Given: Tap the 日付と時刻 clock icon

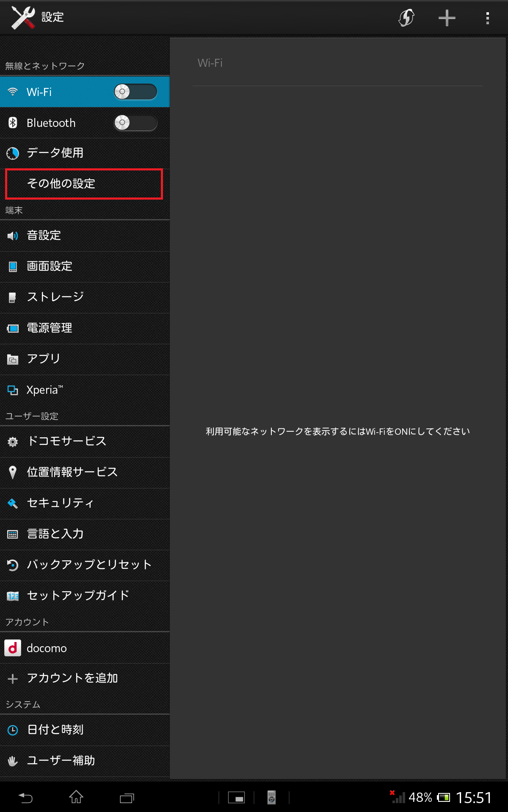Looking at the screenshot, I should tap(13, 730).
